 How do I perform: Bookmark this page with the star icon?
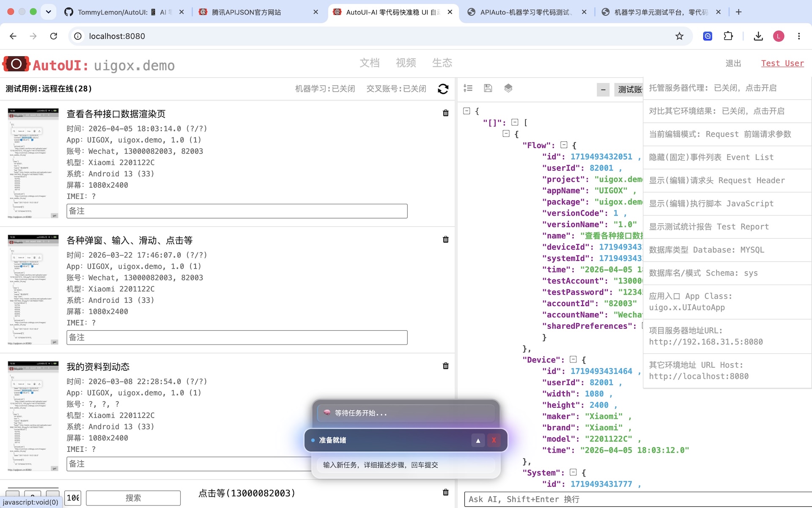[679, 36]
